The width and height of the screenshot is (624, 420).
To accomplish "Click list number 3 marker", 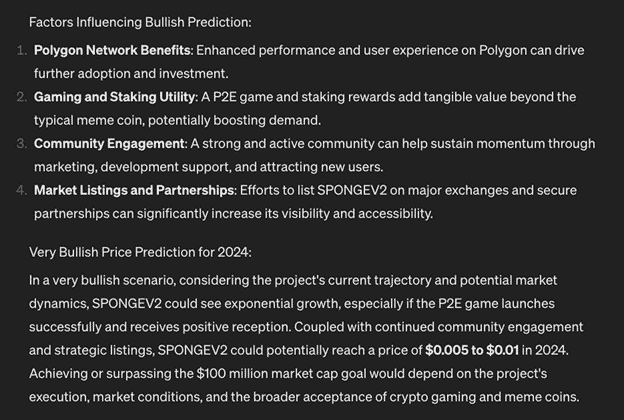I will [22, 143].
